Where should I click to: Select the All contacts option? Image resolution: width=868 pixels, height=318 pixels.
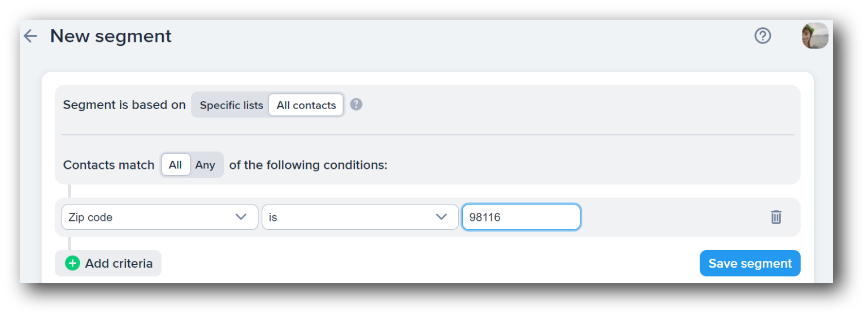coord(306,105)
